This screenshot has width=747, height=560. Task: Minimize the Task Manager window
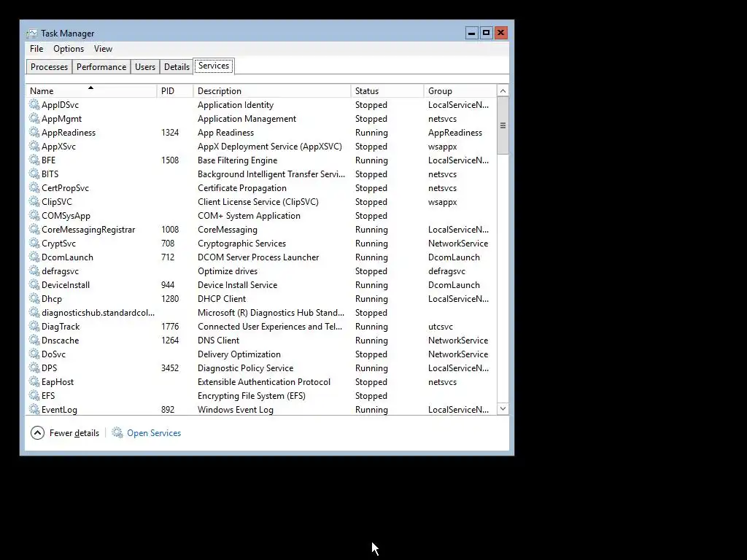coord(472,33)
